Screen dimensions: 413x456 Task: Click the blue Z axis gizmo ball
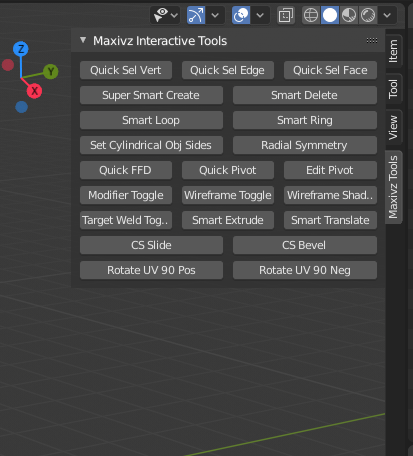[21, 49]
